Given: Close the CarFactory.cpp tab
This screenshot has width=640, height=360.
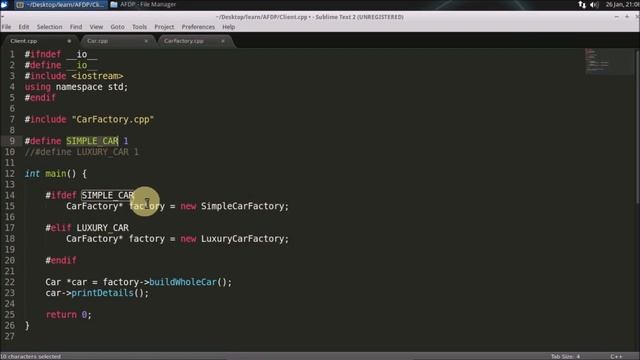Looking at the screenshot, I should coord(223,41).
